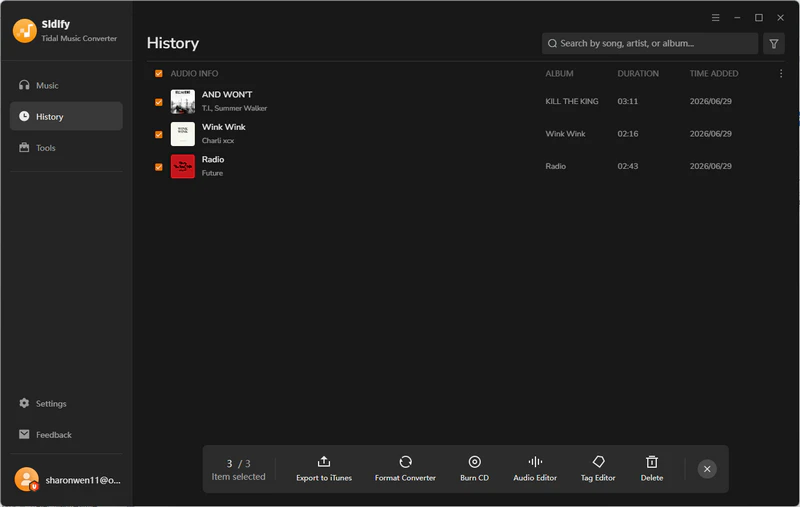Open the Tools sidebar item
Image resolution: width=800 pixels, height=507 pixels.
[66, 147]
